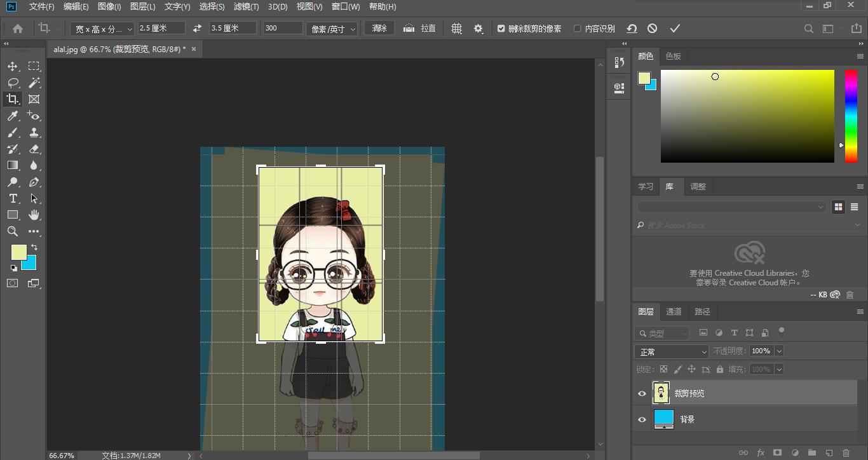Enable the 内容识别 checkbox
The image size is (868, 460).
(577, 29)
